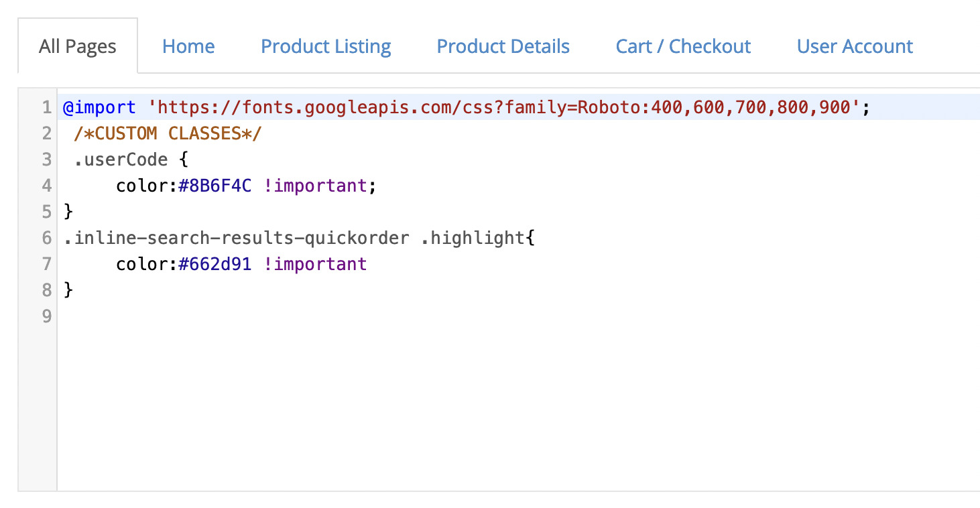Click line number 1 in gutter
The width and height of the screenshot is (980, 508).
click(46, 107)
